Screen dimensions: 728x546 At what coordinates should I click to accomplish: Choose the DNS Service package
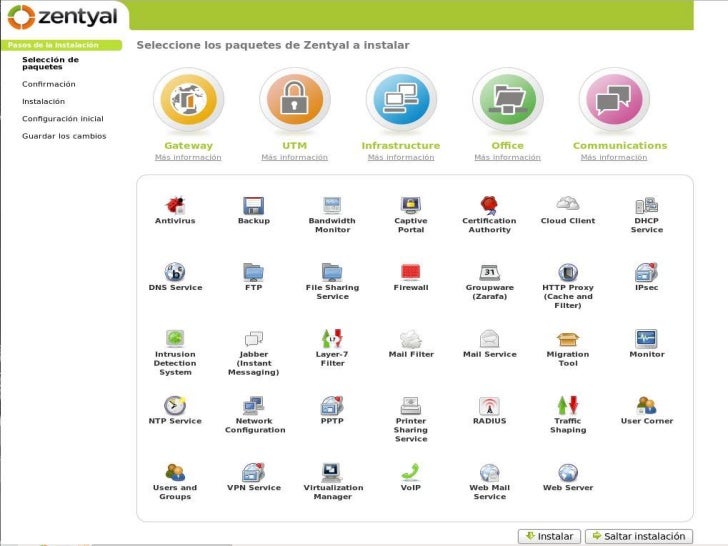point(175,277)
